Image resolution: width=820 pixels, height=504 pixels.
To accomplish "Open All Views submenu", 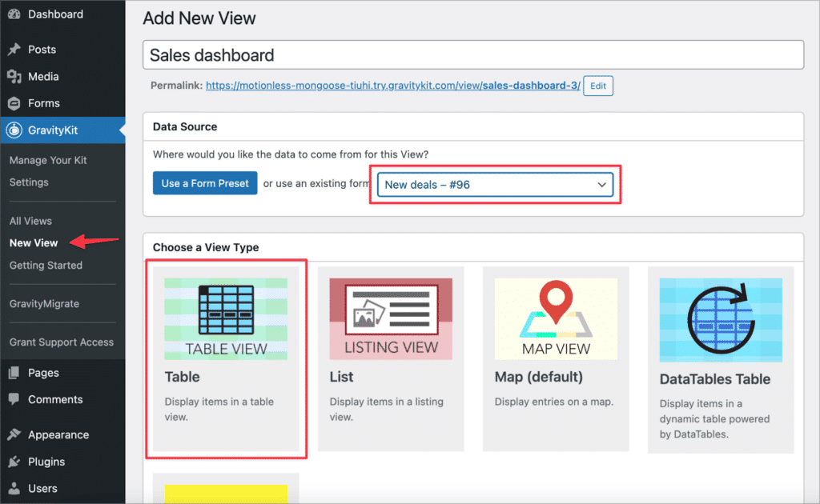I will 30,221.
